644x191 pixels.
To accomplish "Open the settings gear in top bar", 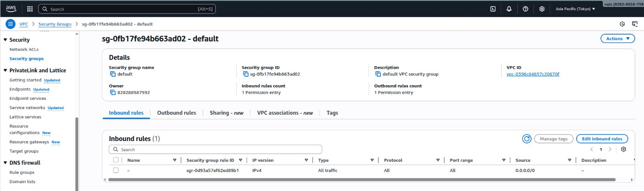I will point(542,9).
